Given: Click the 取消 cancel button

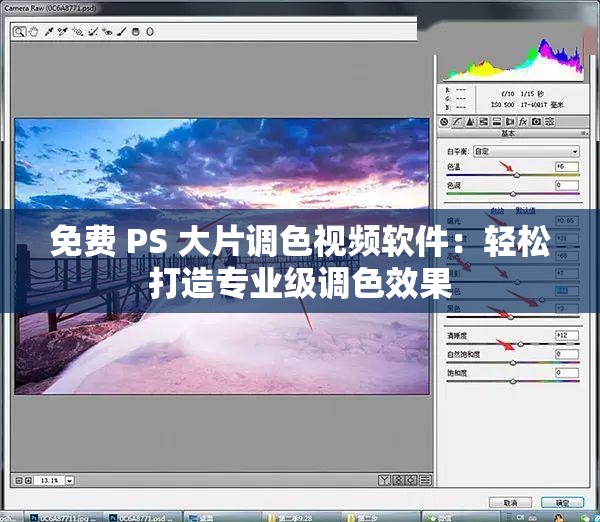Looking at the screenshot, I should [x=510, y=503].
